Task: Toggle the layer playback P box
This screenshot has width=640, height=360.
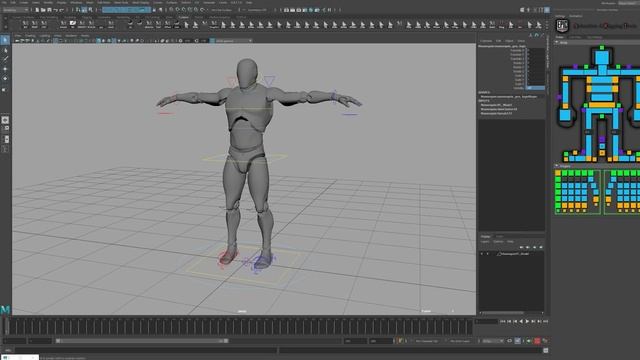Action: [x=487, y=254]
